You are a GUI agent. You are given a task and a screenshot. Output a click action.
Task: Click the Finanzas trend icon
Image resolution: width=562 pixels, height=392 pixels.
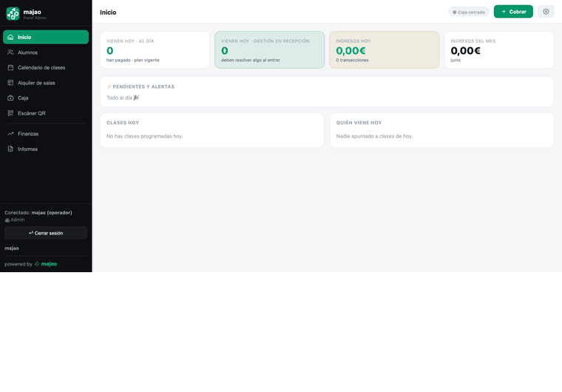click(x=10, y=134)
